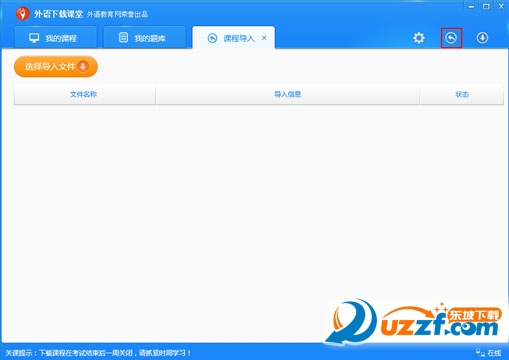Minimize the application window
Screen dimensions: 509x360
471,6
